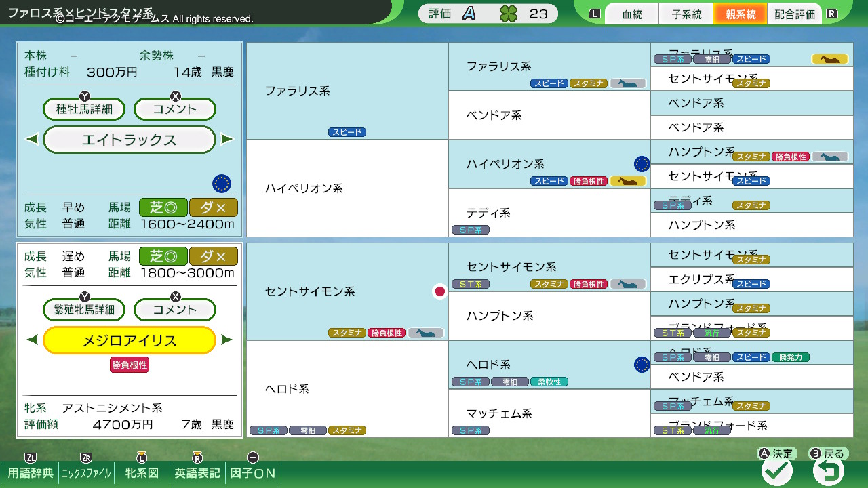Select the メジロアイリス mare name field
868x488 pixels.
[x=129, y=340]
